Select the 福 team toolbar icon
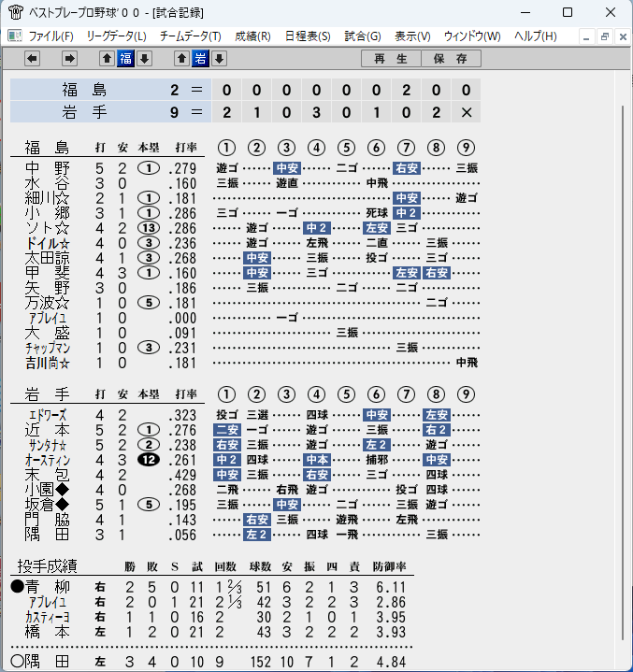The width and height of the screenshot is (633, 672). coord(125,58)
